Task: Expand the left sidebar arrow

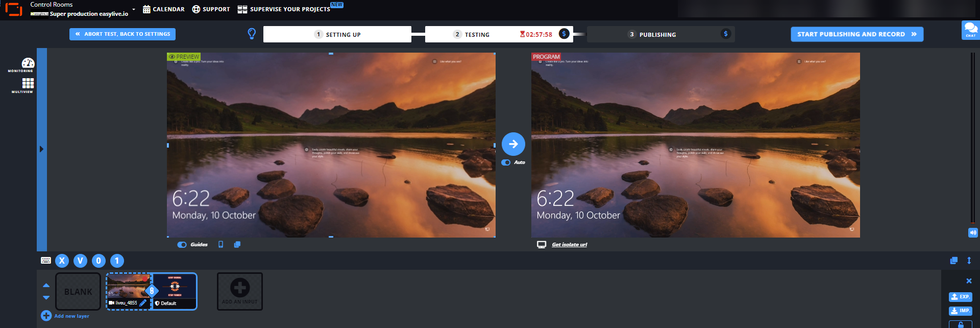Action: tap(42, 149)
